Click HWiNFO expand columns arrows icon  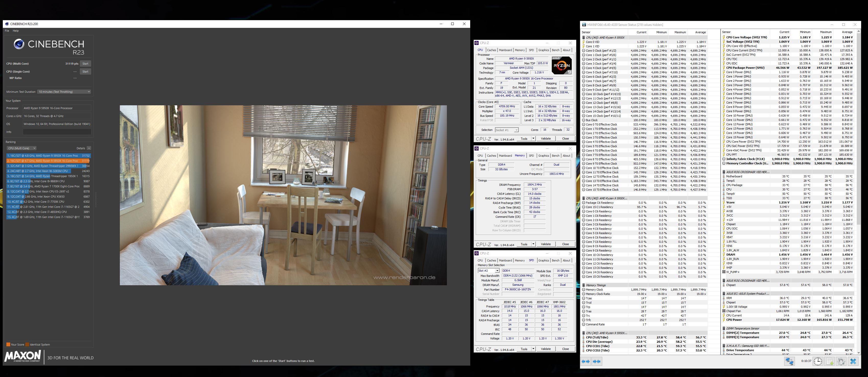pyautogui.click(x=586, y=361)
